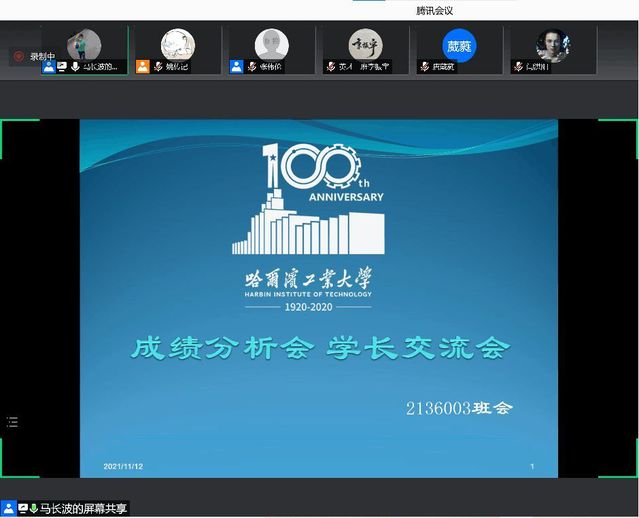The height and width of the screenshot is (518, 639).
Task: Select the blue 戴蕤 circle avatar
Action: pyautogui.click(x=459, y=46)
